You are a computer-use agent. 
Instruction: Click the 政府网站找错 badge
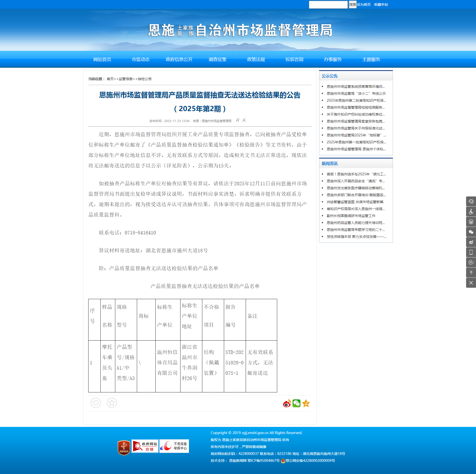(x=145, y=446)
